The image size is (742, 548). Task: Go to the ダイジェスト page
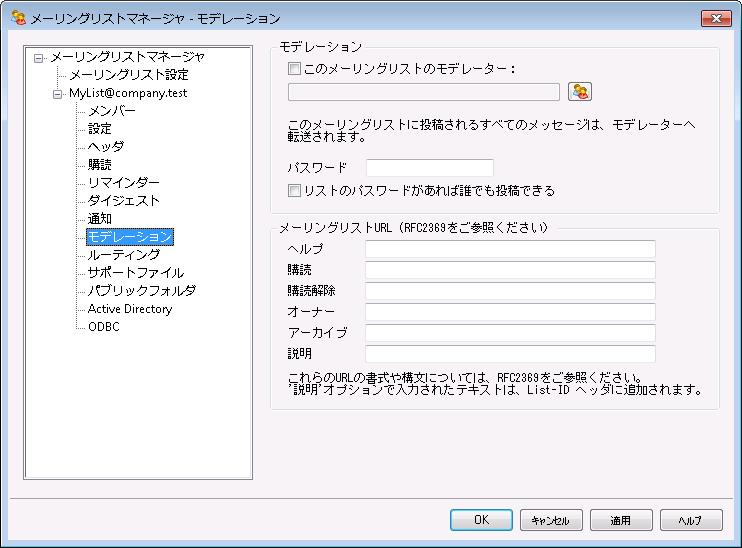(x=123, y=201)
